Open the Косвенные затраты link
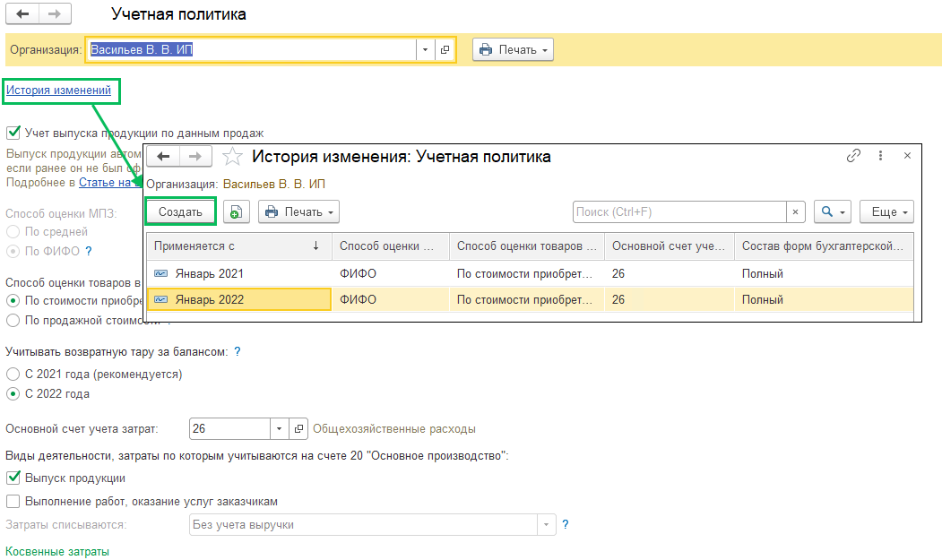 [57, 552]
